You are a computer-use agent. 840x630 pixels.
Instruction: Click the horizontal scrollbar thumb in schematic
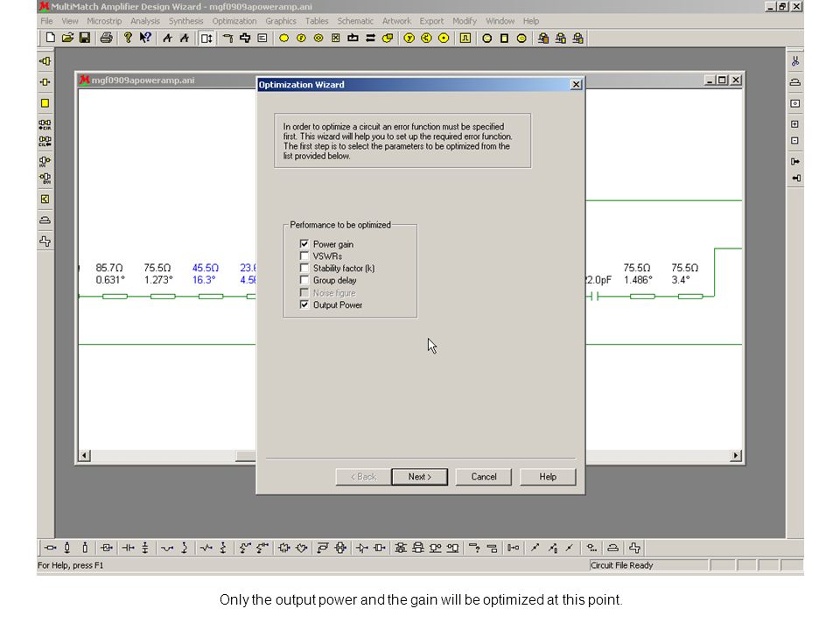pos(246,455)
